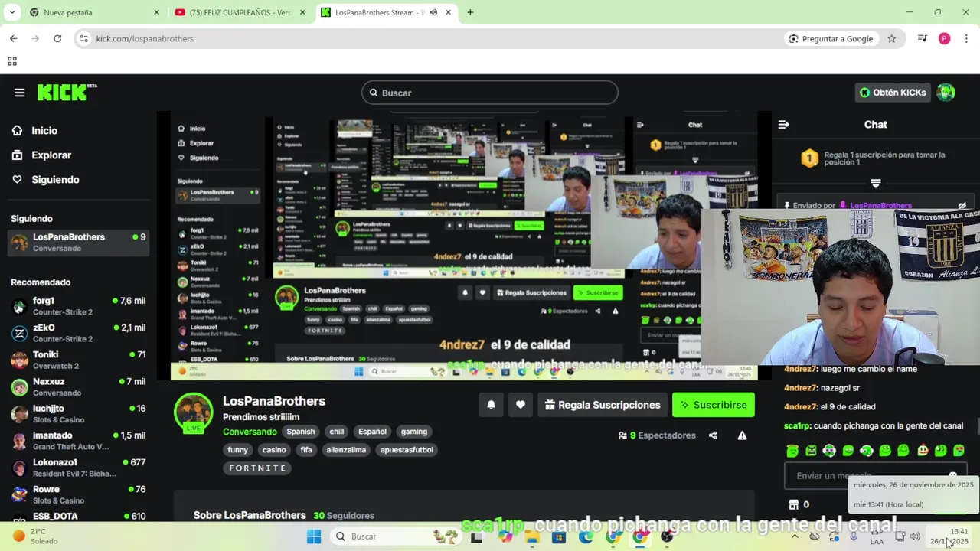Go back in the browser
Screen dimensions: 980x551
[13, 38]
